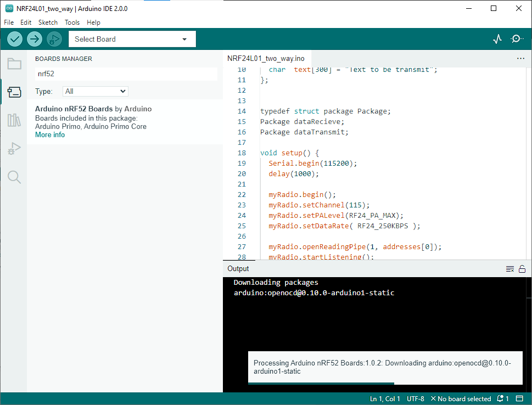
Task: Open the Help menu
Action: pos(93,22)
